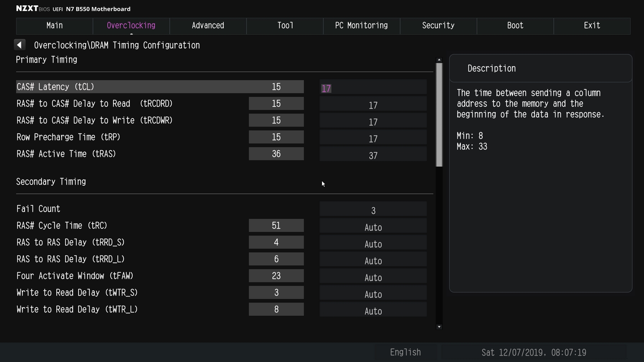Click current tRAS value 36
The height and width of the screenshot is (362, 644).
coord(276,154)
